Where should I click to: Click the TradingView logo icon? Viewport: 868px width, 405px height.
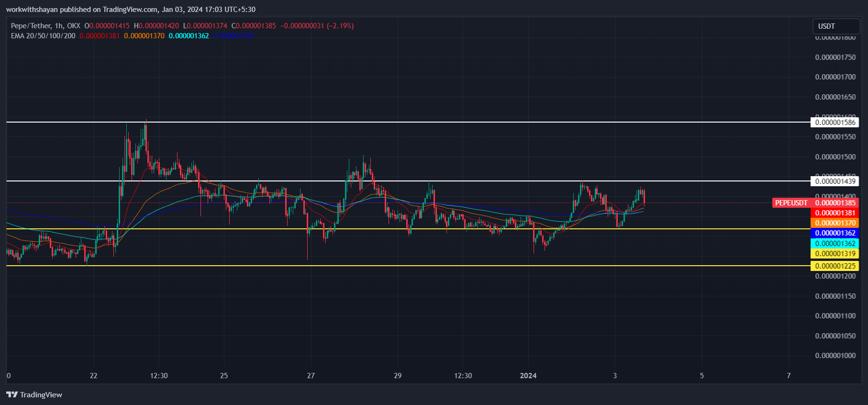point(12,394)
